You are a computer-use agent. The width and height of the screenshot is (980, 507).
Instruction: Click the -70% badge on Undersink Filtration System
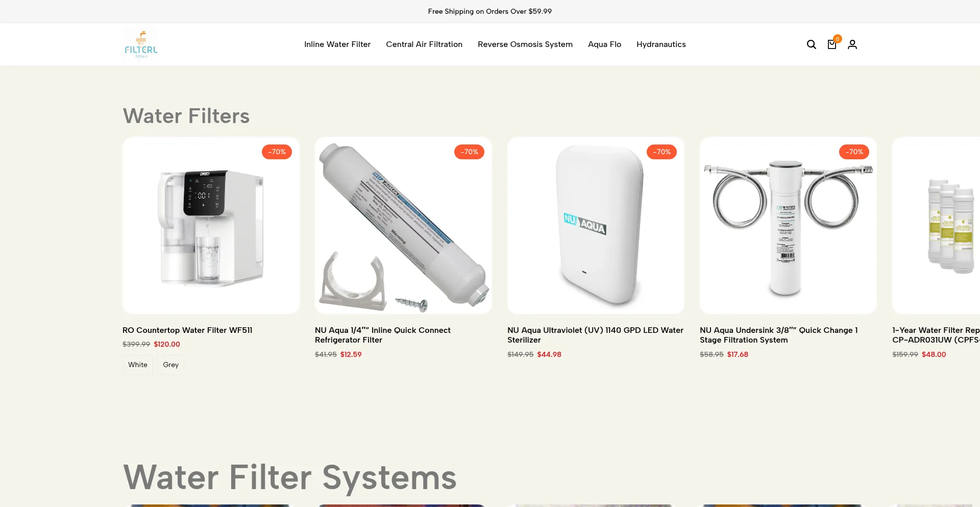(x=854, y=152)
